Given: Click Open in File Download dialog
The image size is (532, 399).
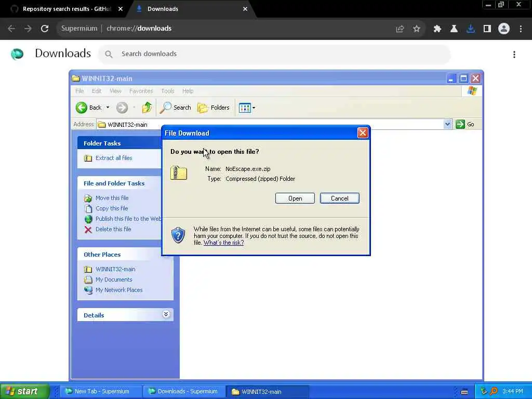Looking at the screenshot, I should [x=295, y=198].
